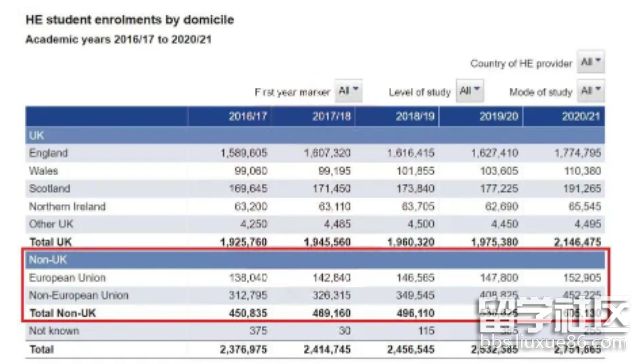This screenshot has width=643, height=364.
Task: Click the Non-UK section header row
Action: [x=315, y=259]
